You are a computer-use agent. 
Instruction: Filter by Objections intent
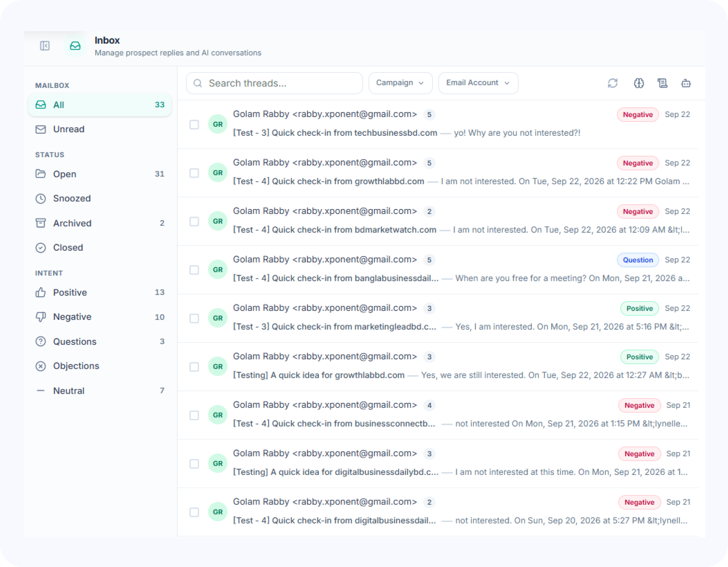100,366
